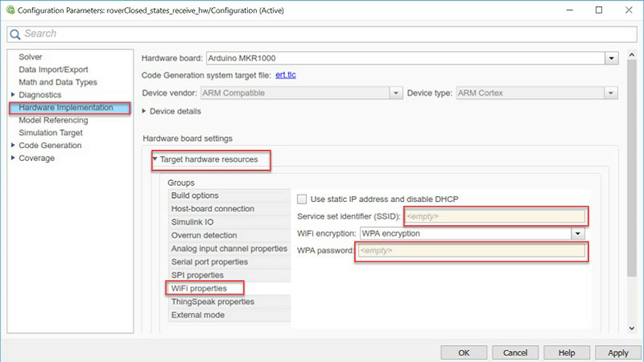Minimize the Configuration Parameters window
This screenshot has width=644, height=362.
click(x=570, y=10)
